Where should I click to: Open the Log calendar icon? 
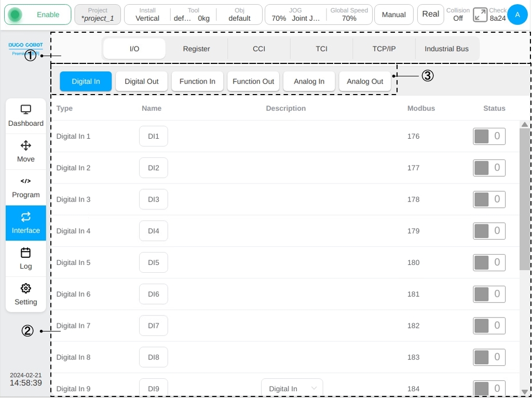pyautogui.click(x=26, y=253)
